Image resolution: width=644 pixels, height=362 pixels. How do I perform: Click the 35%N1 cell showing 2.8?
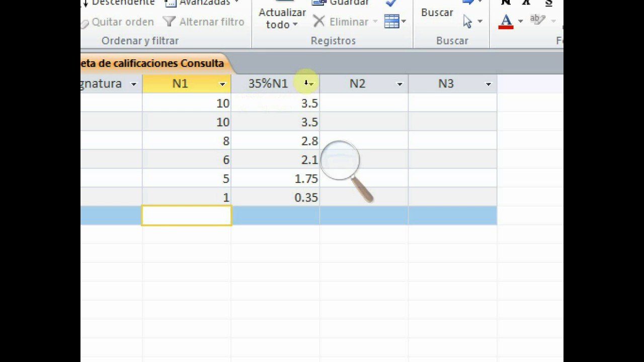click(275, 141)
